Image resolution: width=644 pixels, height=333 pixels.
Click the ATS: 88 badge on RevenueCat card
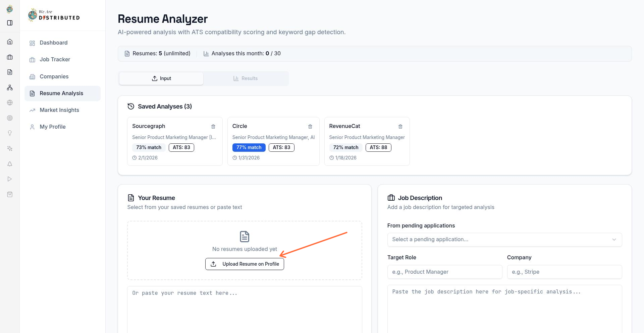click(x=378, y=147)
